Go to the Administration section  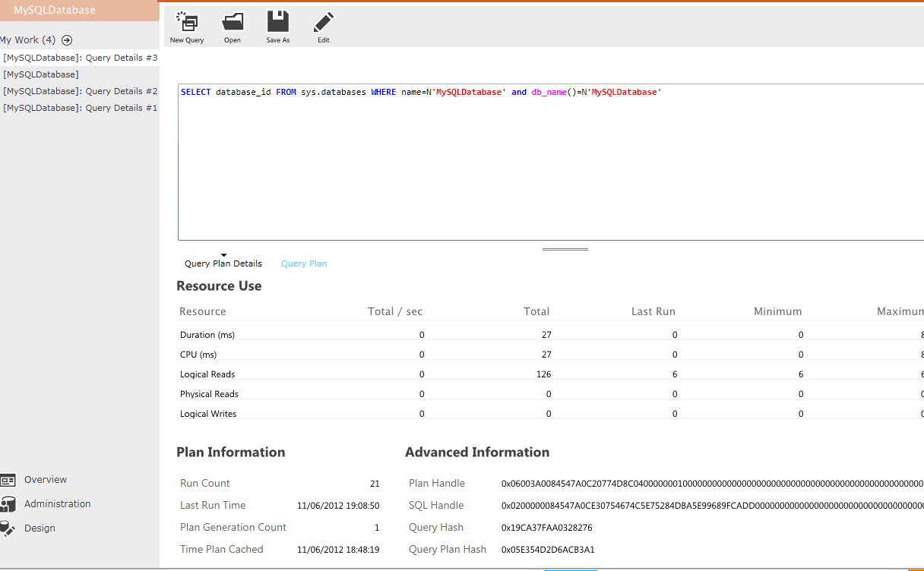coord(57,504)
